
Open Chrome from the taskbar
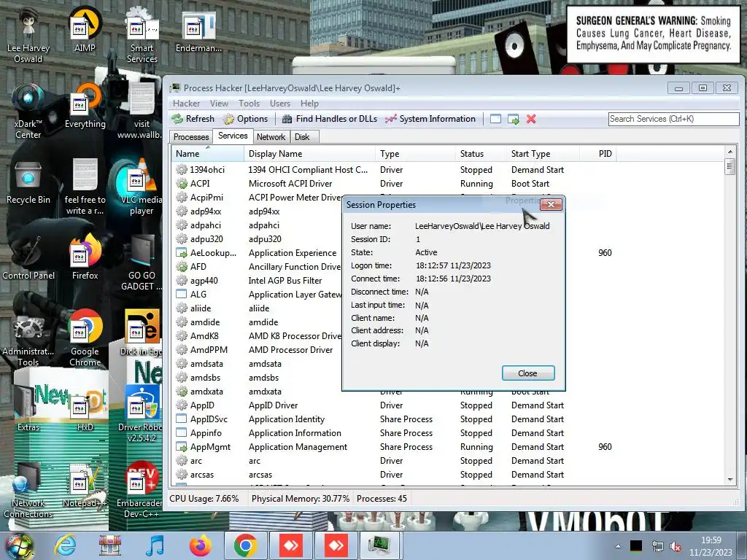(x=245, y=545)
